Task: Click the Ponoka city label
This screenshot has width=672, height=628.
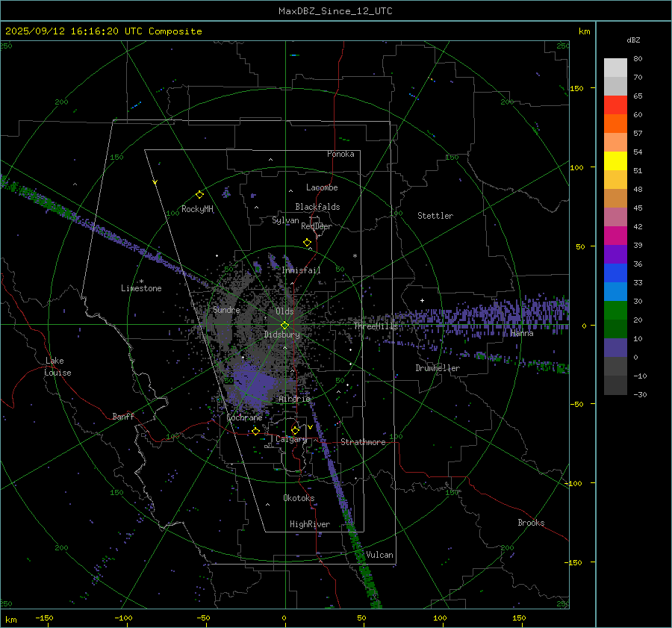Action: coord(340,154)
